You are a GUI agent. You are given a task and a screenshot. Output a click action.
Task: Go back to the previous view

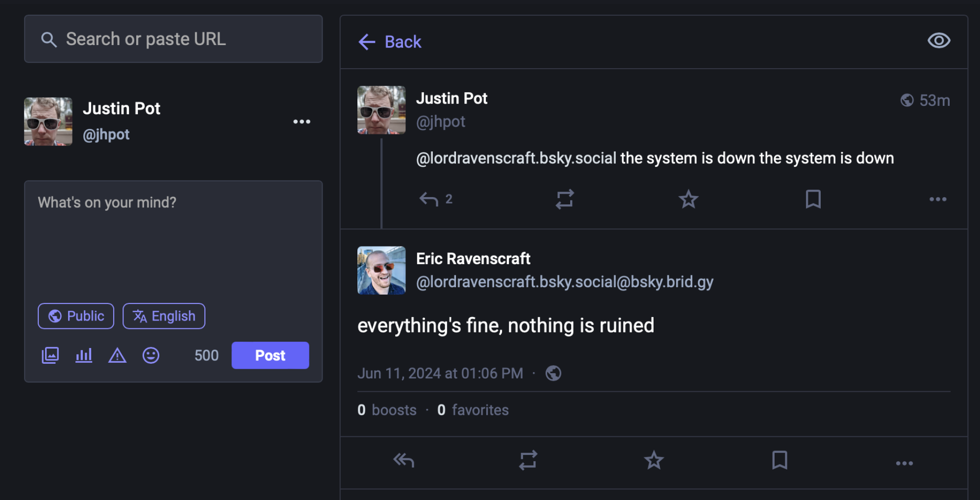(x=389, y=42)
